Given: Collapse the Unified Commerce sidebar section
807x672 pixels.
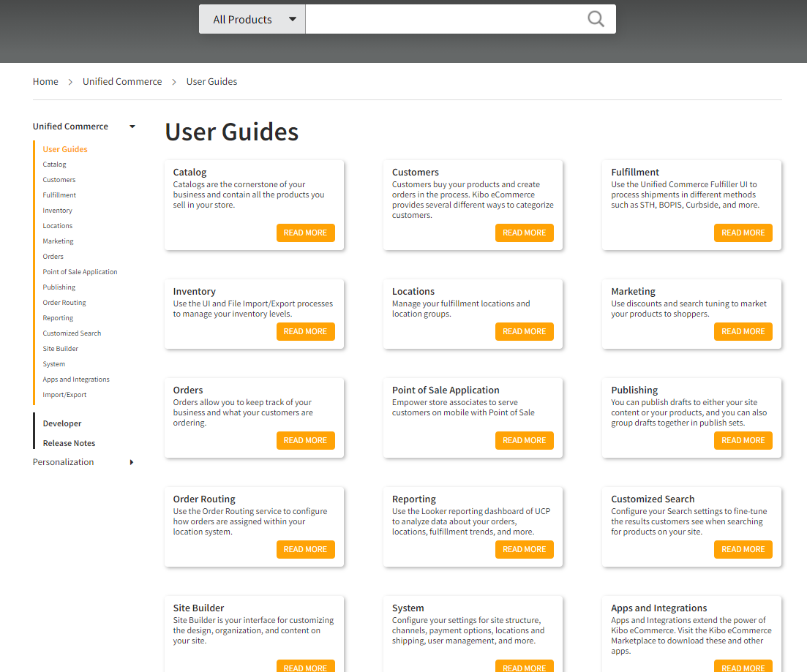Looking at the screenshot, I should 132,127.
